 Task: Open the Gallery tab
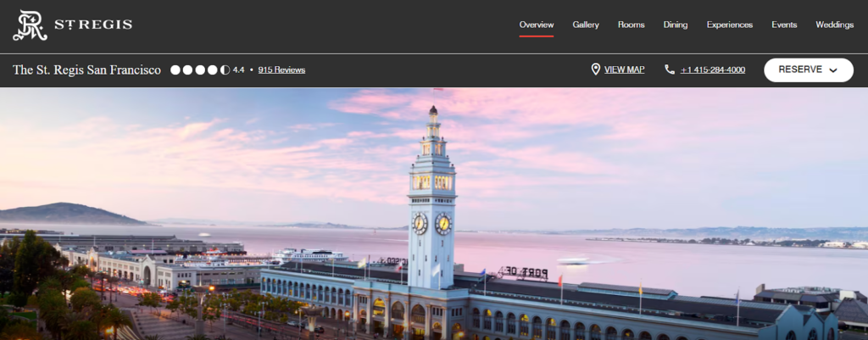pos(586,25)
